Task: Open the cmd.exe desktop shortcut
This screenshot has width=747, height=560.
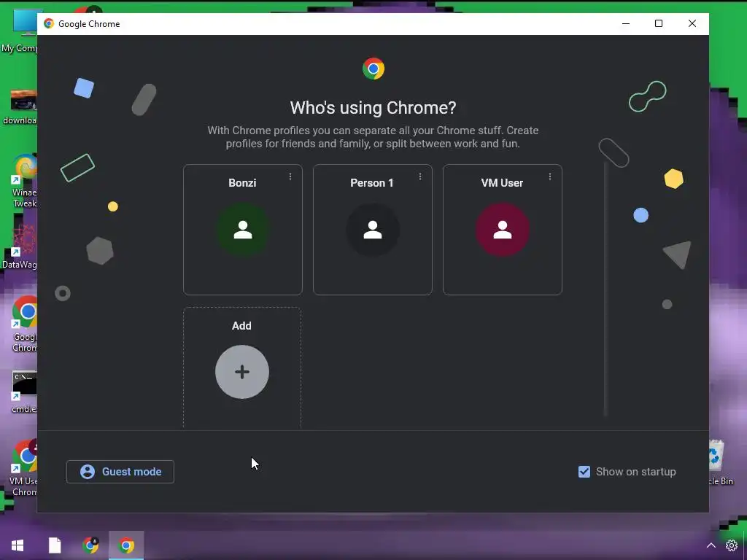Action: click(24, 392)
